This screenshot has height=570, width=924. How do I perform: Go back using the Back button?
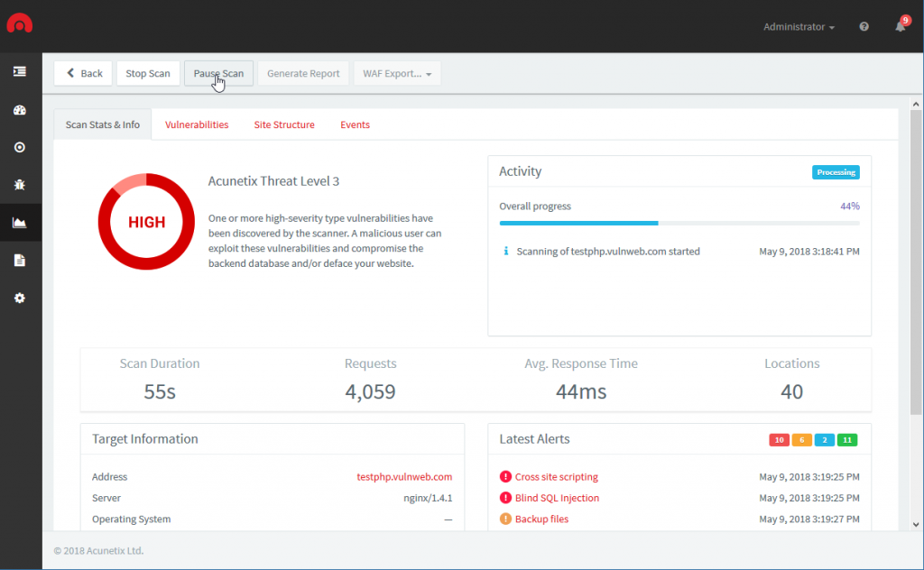[83, 74]
